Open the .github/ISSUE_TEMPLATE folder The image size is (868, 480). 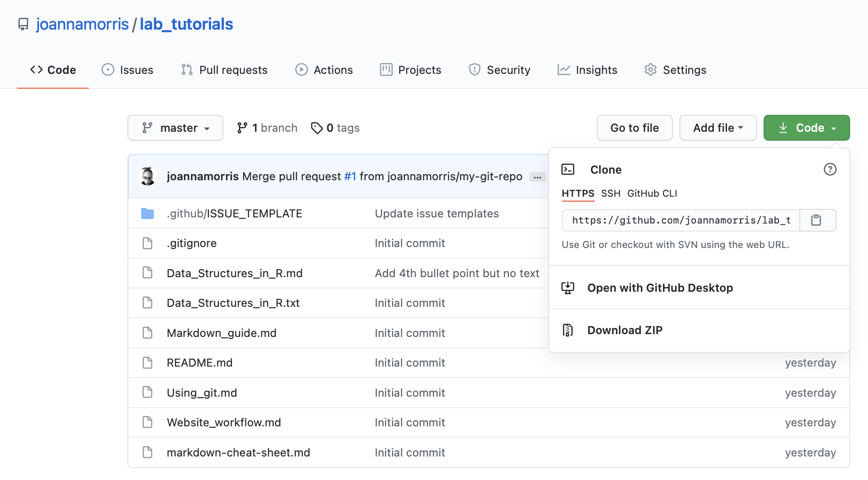234,213
